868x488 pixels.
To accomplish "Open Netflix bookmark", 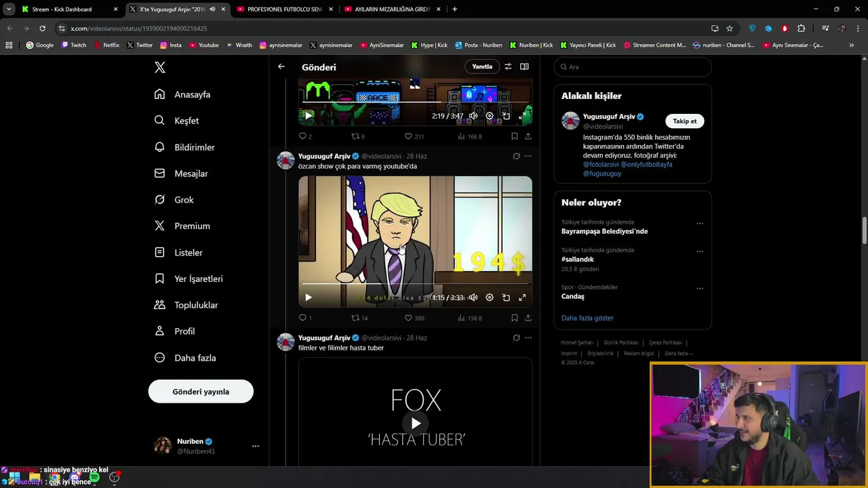I will [106, 45].
